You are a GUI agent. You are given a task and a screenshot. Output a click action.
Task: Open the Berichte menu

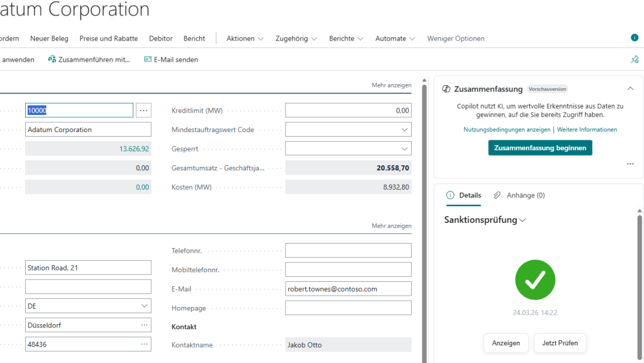coord(346,38)
